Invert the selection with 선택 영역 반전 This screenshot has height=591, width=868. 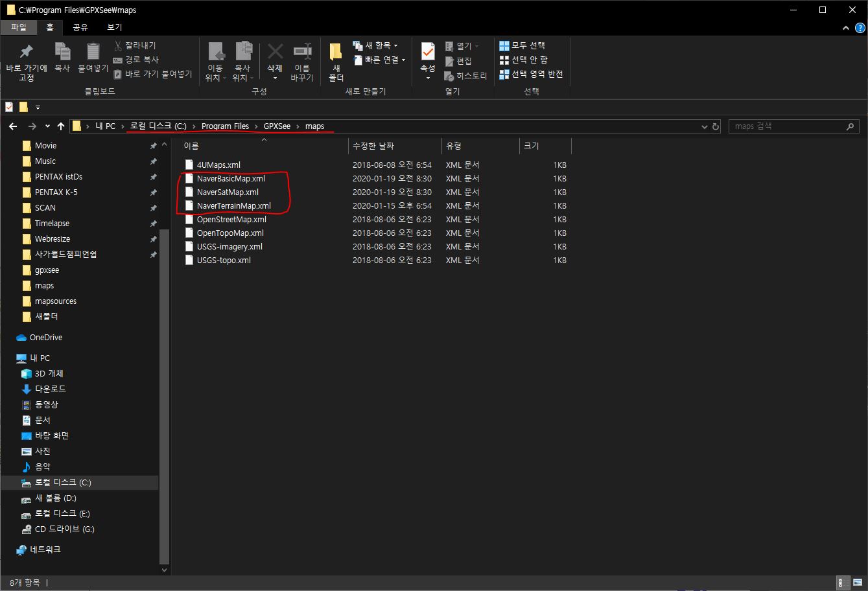click(x=532, y=74)
